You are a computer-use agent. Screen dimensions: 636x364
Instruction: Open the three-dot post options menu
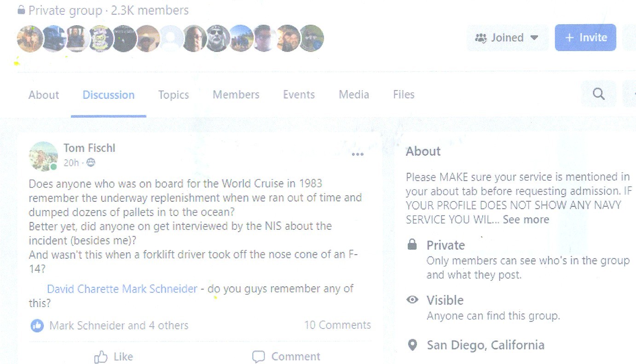(358, 154)
